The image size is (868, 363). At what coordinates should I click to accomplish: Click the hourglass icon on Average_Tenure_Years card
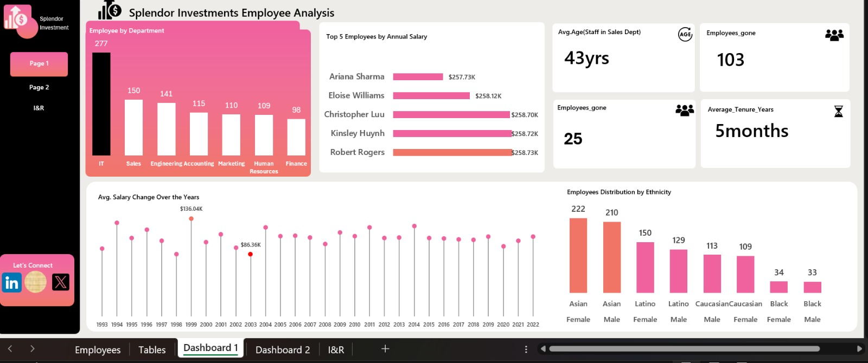coord(839,111)
